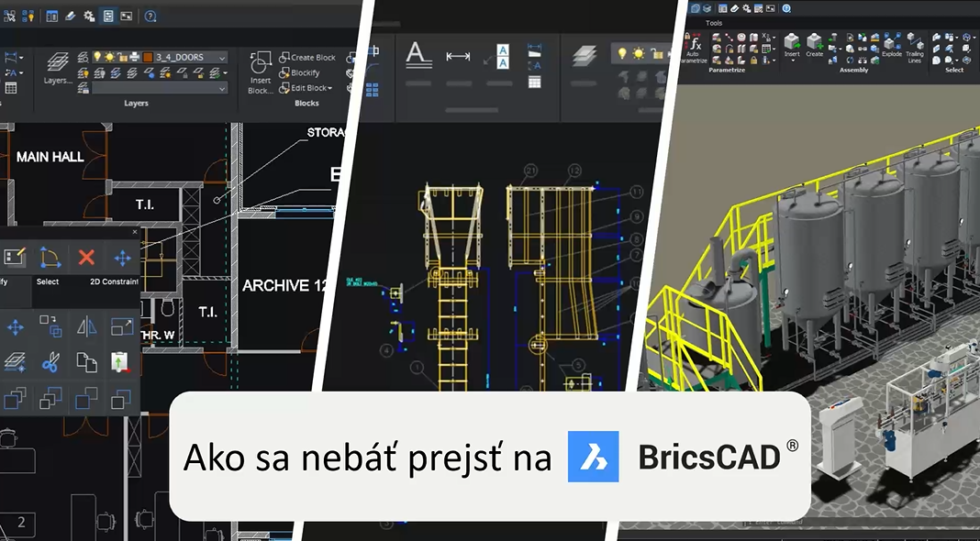Toggle the plot printer icon of layer 3_4_DOORS
The width and height of the screenshot is (980, 541).
pos(134,58)
